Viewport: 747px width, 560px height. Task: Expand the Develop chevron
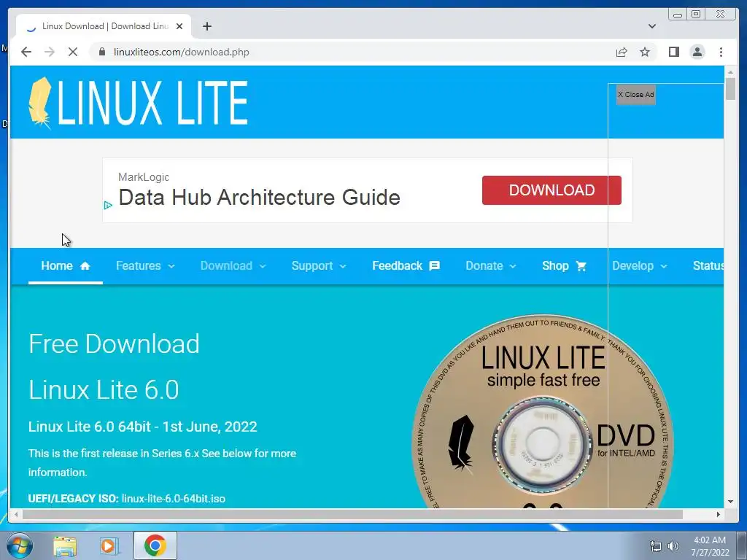tap(664, 266)
